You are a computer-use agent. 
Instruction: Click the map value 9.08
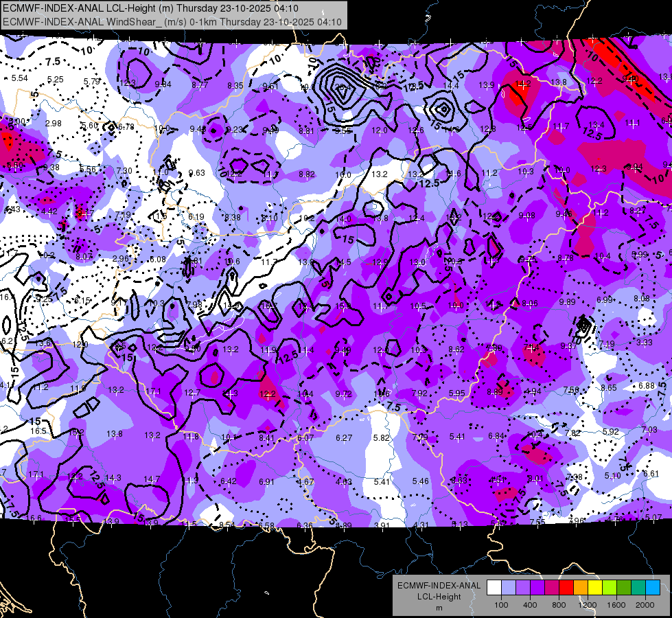pos(526,216)
